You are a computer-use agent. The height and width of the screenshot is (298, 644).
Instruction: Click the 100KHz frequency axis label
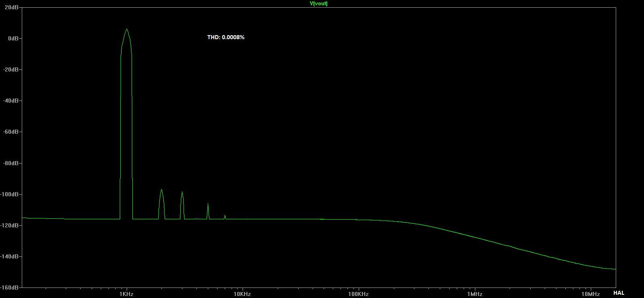[358, 294]
